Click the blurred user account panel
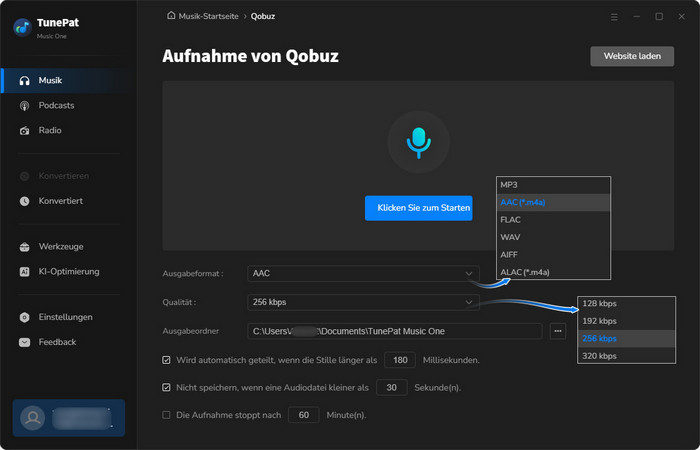700x450 pixels. (x=69, y=418)
